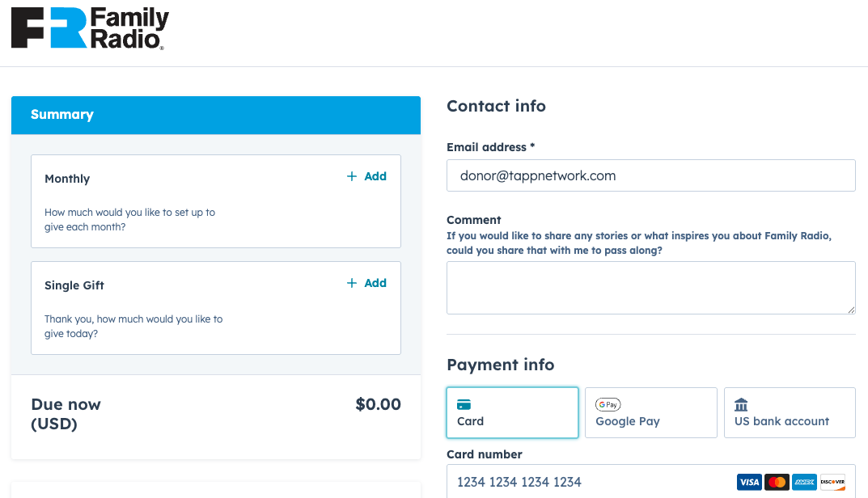Click the Visa card brand icon
The image size is (868, 498).
click(x=749, y=483)
